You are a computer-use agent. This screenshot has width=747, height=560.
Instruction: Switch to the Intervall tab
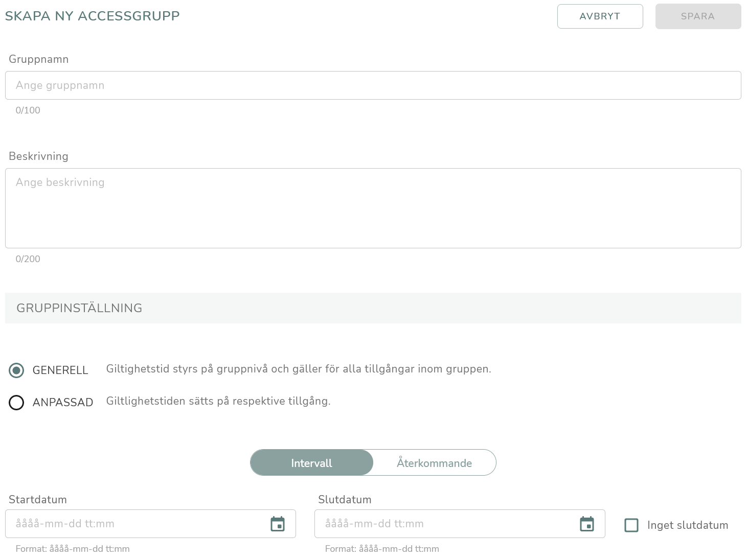click(x=312, y=463)
